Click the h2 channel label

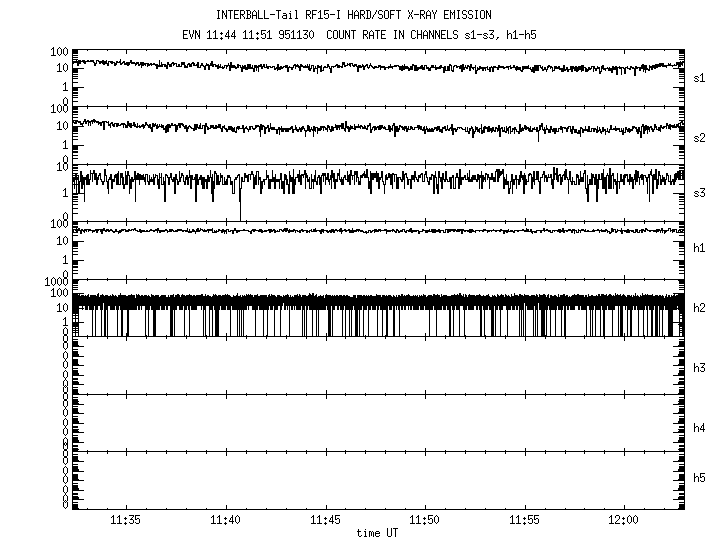[x=700, y=308]
